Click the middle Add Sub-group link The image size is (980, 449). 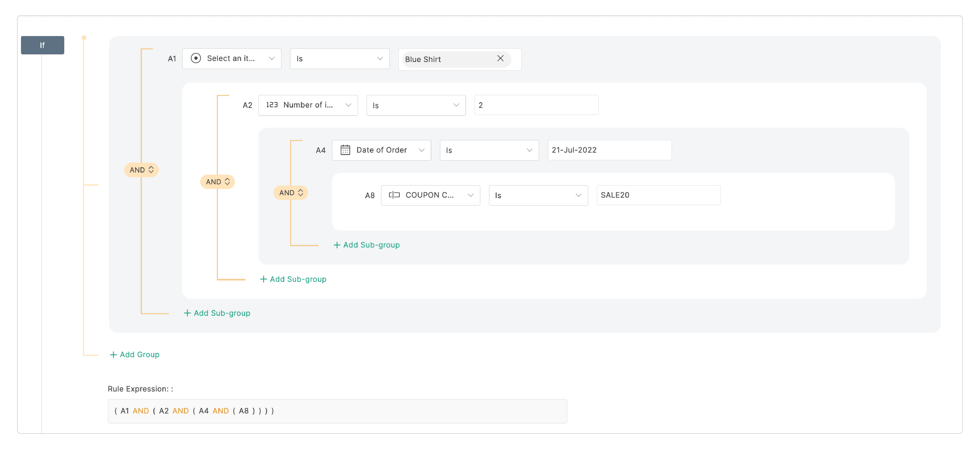(x=293, y=279)
